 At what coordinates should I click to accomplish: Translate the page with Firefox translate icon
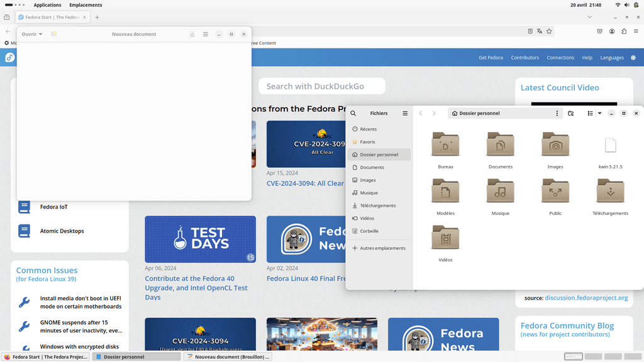[540, 31]
